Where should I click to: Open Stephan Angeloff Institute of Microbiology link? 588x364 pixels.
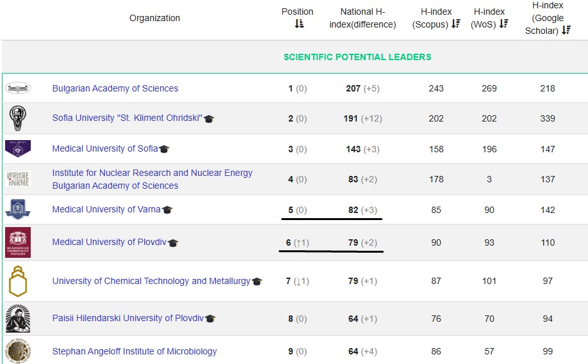135,351
